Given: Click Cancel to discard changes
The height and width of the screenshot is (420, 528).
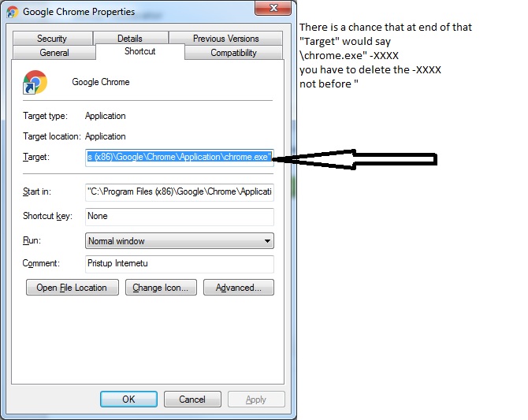Looking at the screenshot, I should pyautogui.click(x=192, y=399).
